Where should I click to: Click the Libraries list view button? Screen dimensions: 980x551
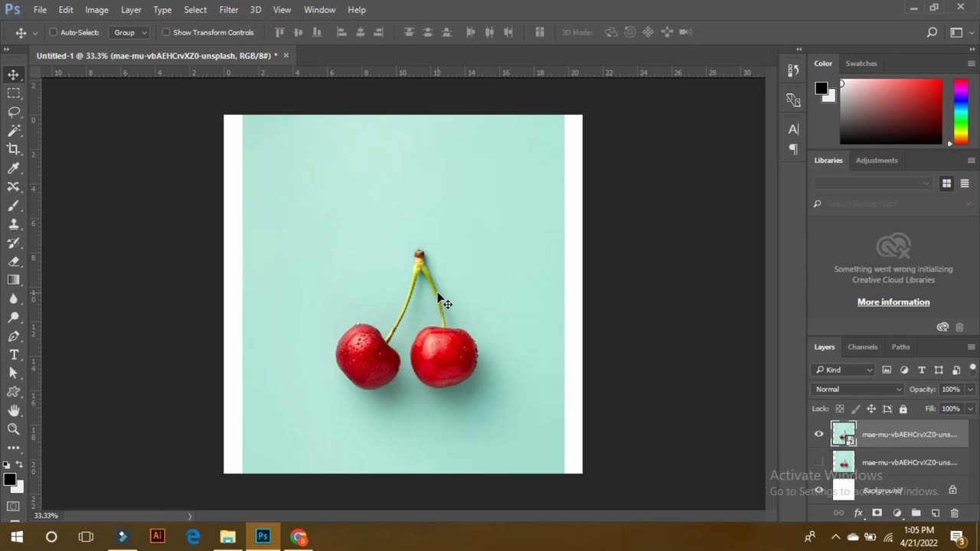point(965,183)
